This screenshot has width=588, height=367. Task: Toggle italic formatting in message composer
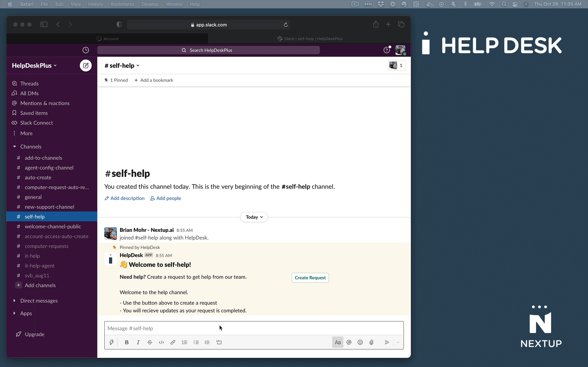point(138,342)
